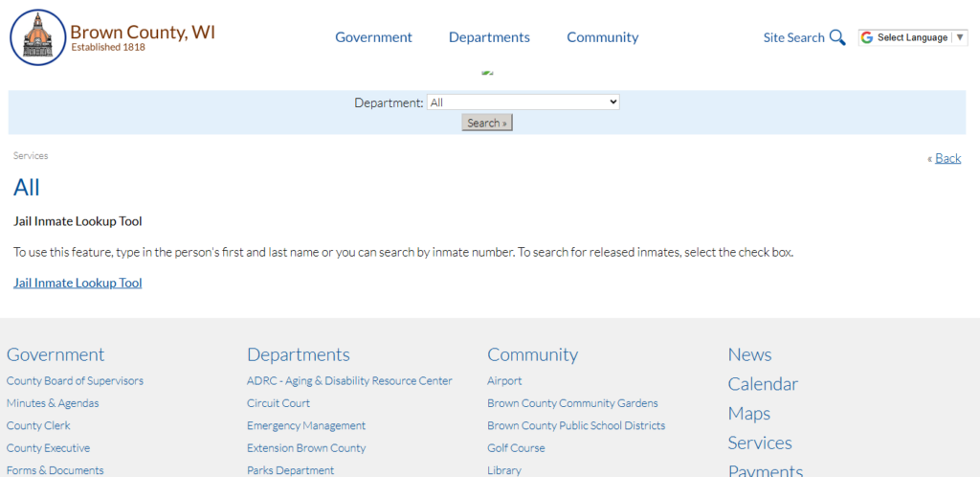Click the broken image placeholder below header
This screenshot has height=477, width=980.
488,71
